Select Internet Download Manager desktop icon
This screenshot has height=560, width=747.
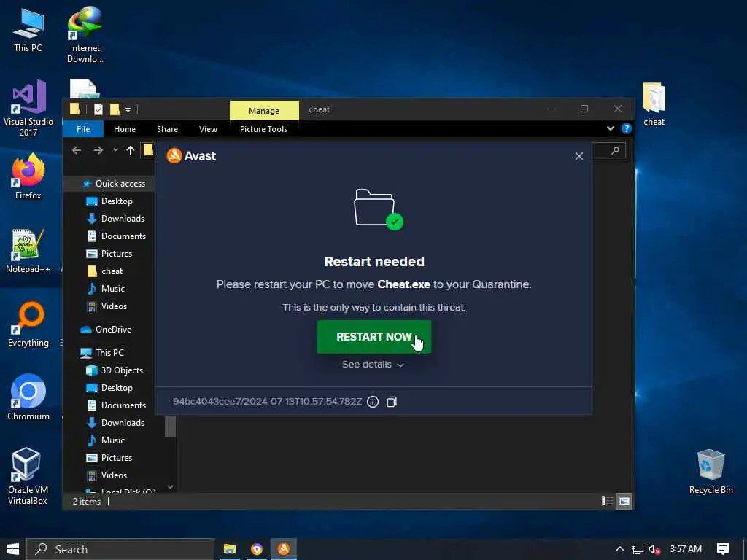[x=85, y=34]
